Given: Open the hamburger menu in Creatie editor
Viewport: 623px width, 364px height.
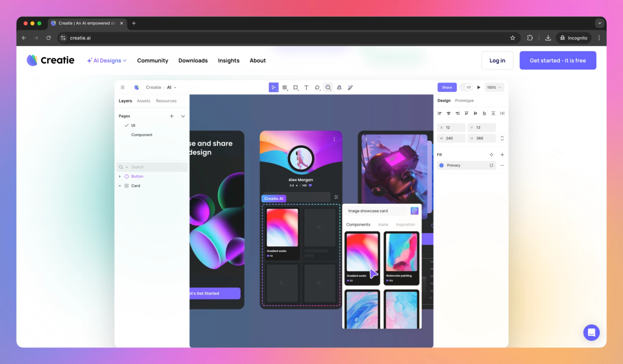Looking at the screenshot, I should (x=123, y=88).
